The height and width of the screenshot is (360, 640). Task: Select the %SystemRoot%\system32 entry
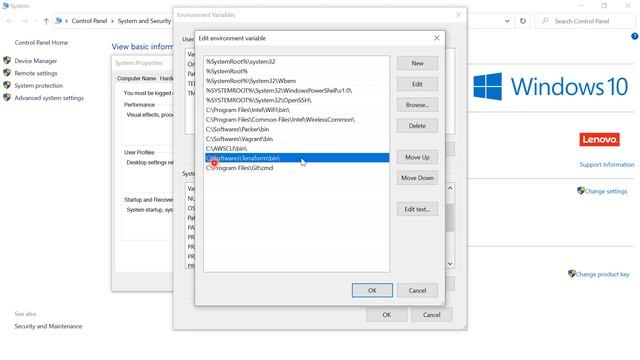296,62
